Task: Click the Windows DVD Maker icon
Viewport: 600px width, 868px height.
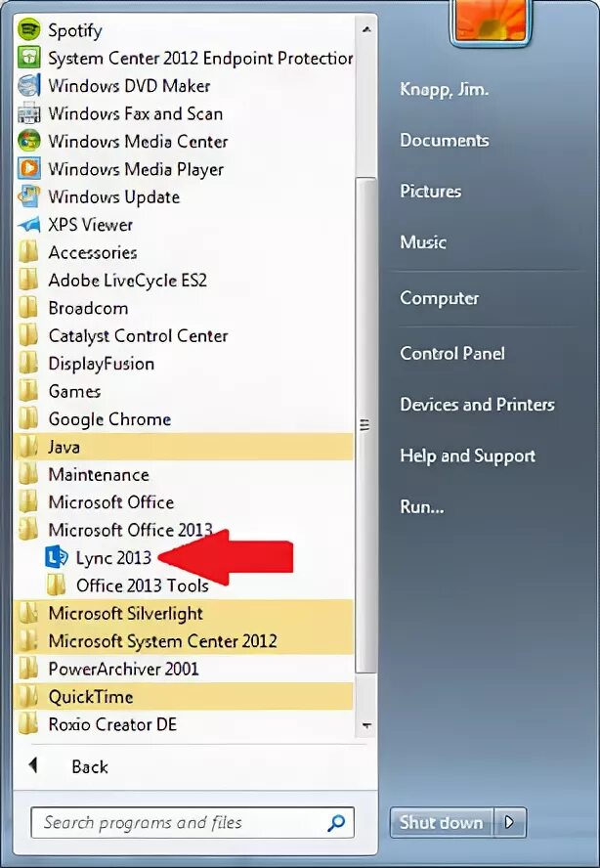Action: pyautogui.click(x=28, y=85)
